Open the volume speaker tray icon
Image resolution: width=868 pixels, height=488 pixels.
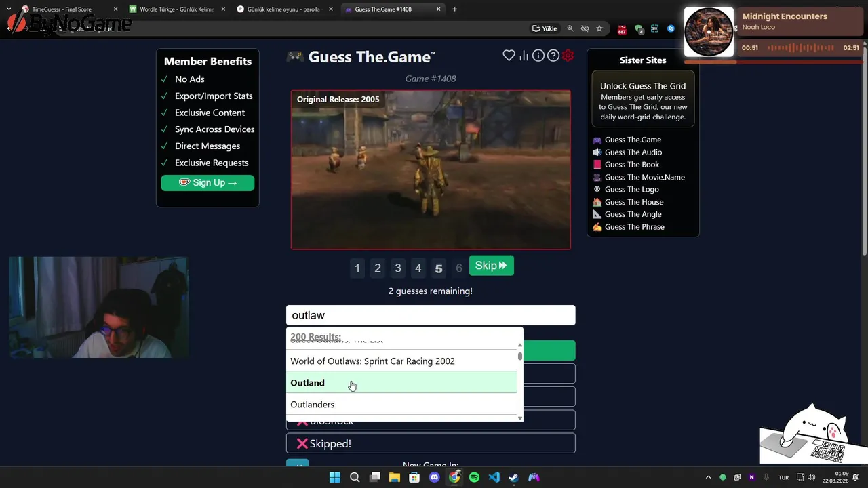pos(812,477)
